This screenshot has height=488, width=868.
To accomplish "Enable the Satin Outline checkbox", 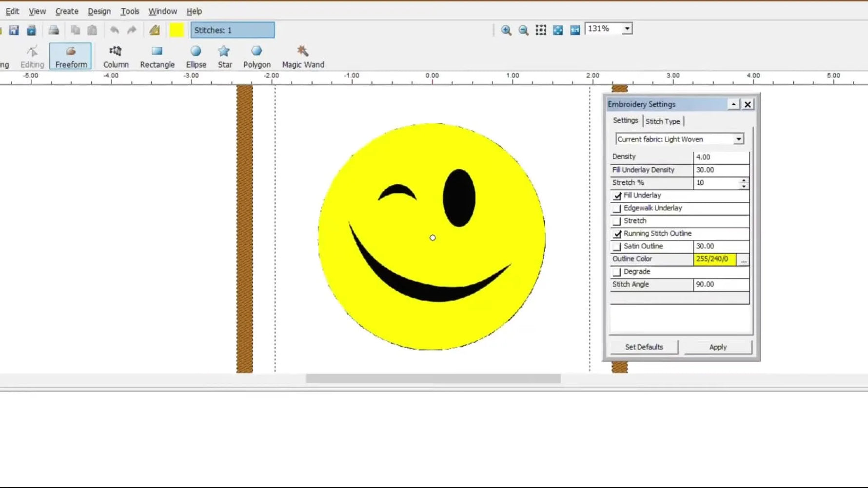I will click(x=617, y=246).
